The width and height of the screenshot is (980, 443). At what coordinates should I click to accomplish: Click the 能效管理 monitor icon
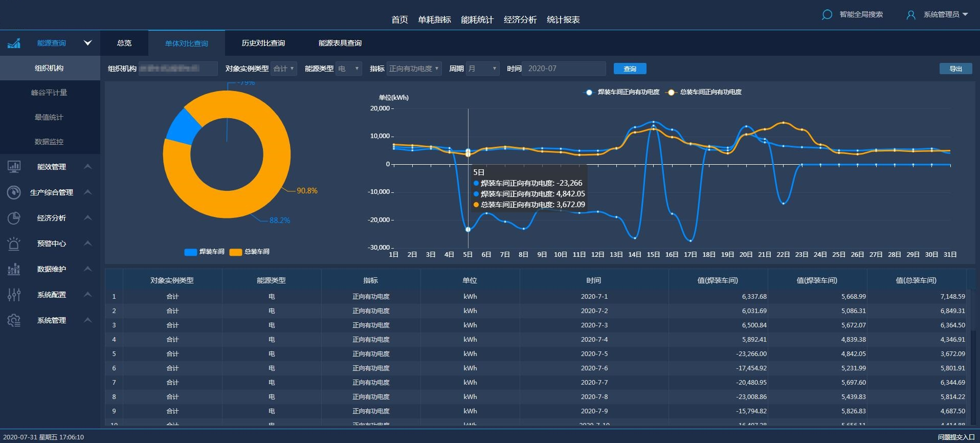[x=14, y=166]
